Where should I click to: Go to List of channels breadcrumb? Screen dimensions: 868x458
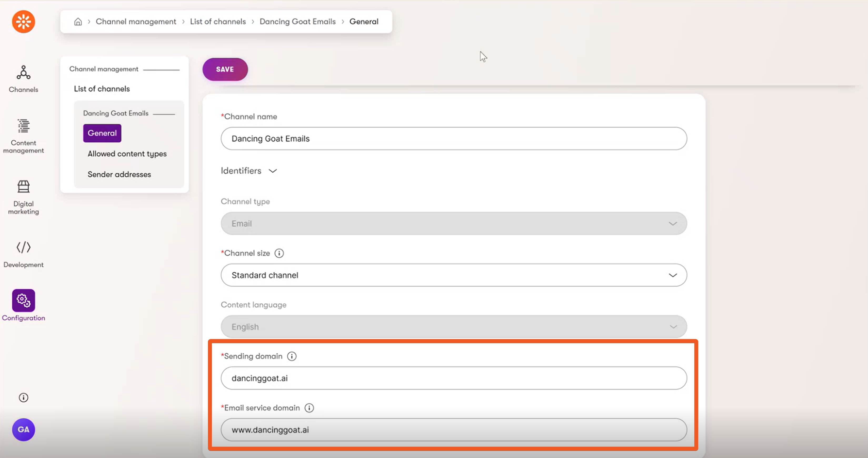(x=218, y=22)
